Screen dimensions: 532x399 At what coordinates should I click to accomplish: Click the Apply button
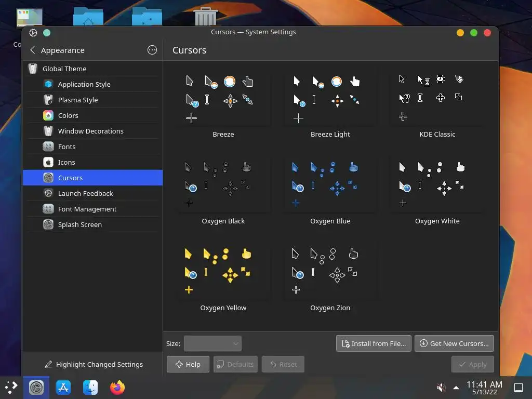pyautogui.click(x=473, y=364)
